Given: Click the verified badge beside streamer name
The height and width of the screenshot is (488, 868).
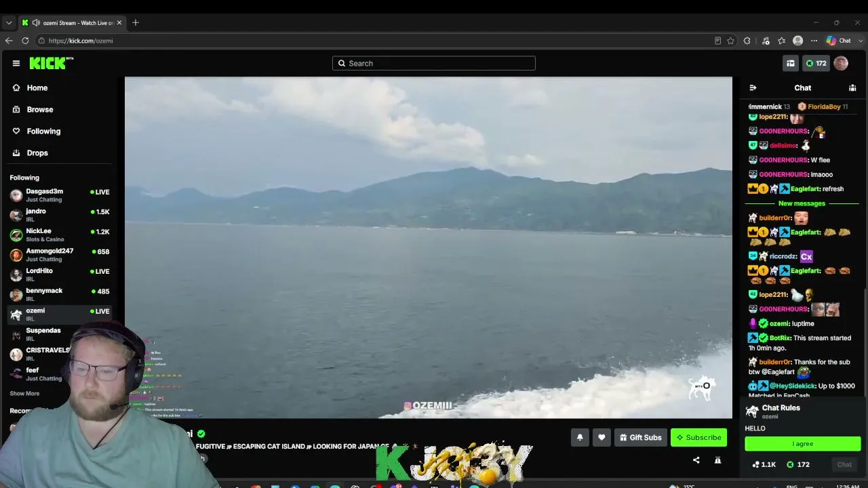Looking at the screenshot, I should pyautogui.click(x=201, y=434).
